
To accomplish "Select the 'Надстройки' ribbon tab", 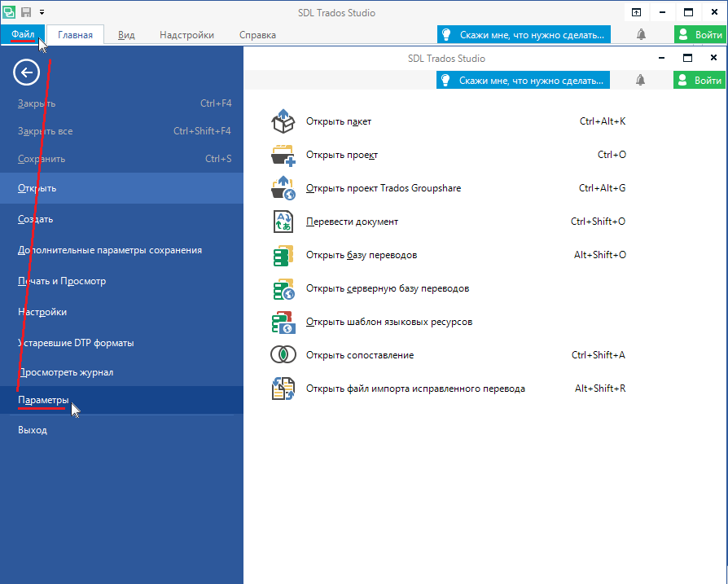I will point(186,35).
